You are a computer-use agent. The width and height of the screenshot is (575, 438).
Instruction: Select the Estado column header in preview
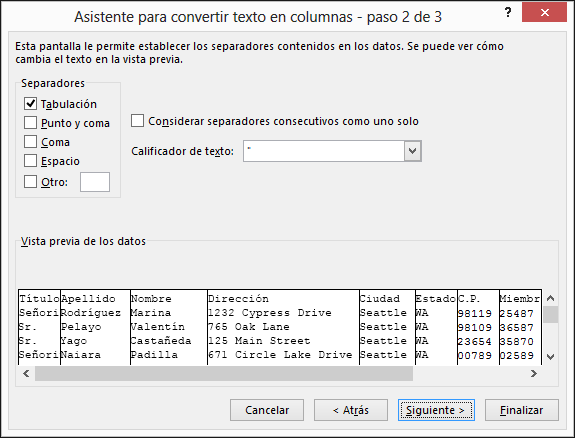tap(436, 299)
